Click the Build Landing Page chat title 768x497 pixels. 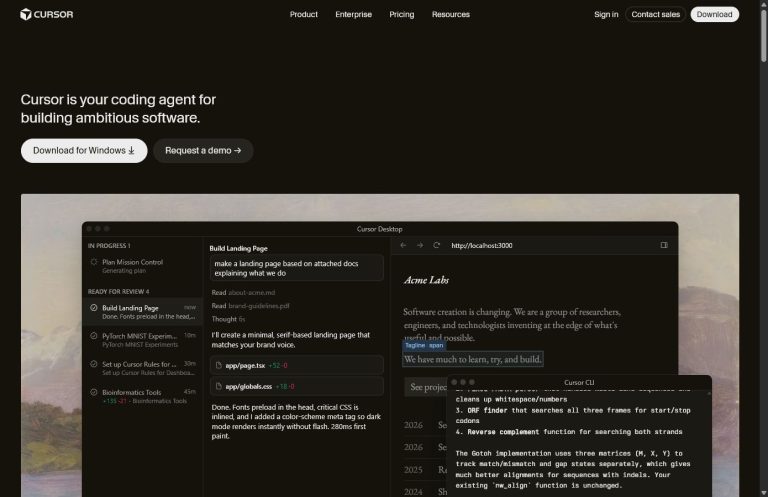pos(239,248)
